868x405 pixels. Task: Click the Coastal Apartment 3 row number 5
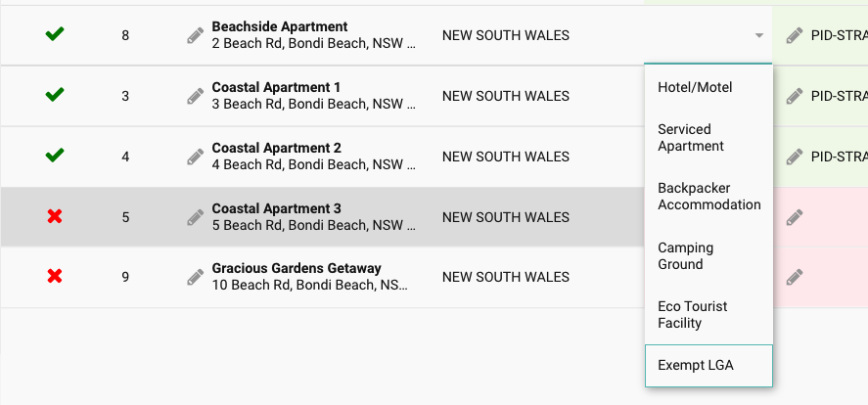(125, 217)
